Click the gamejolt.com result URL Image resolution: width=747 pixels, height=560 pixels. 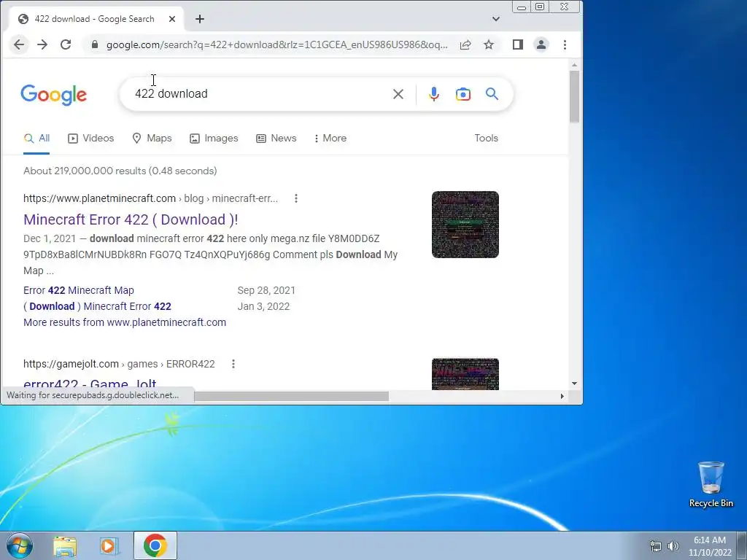[x=119, y=365]
